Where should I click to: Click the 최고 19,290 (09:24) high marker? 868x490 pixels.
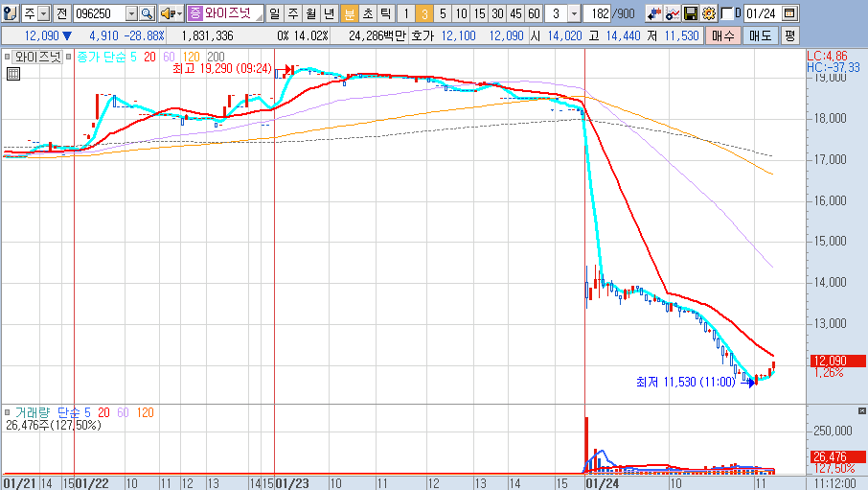point(222,68)
